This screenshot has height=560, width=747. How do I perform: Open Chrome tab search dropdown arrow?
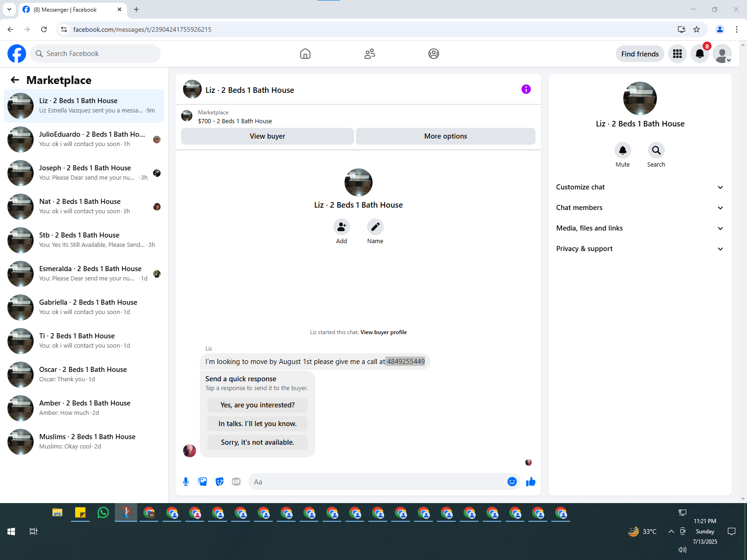[x=9, y=9]
